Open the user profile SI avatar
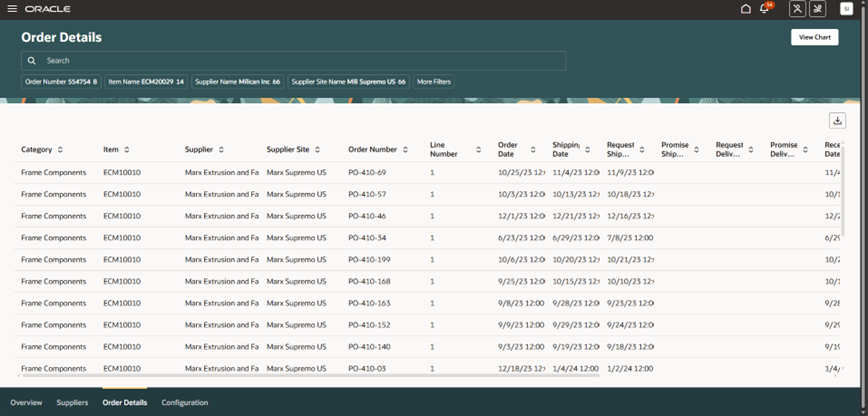Screen dimensions: 868x416 846,9
